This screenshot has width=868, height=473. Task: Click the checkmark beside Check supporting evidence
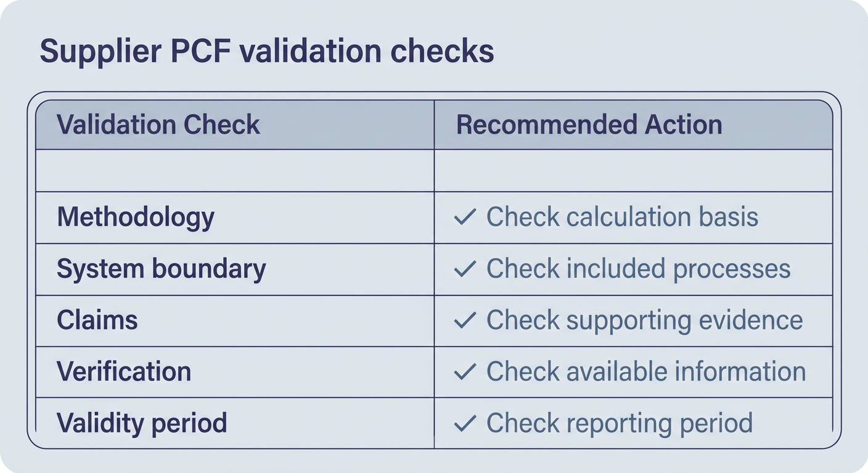[x=465, y=320]
